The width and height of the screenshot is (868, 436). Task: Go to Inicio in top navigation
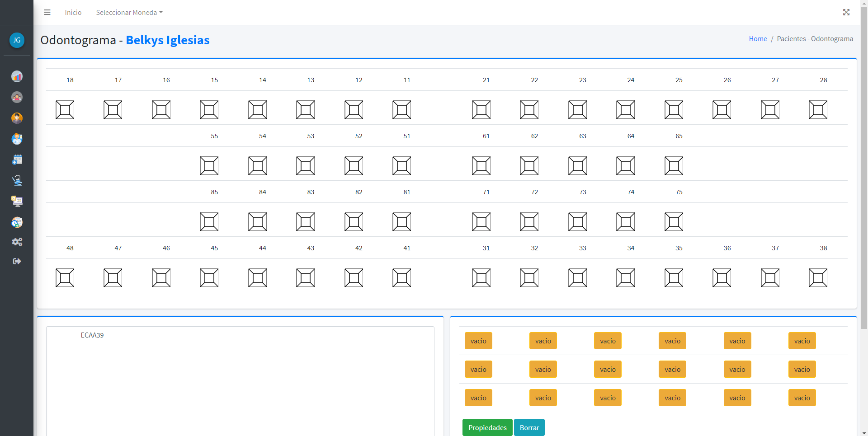[73, 12]
